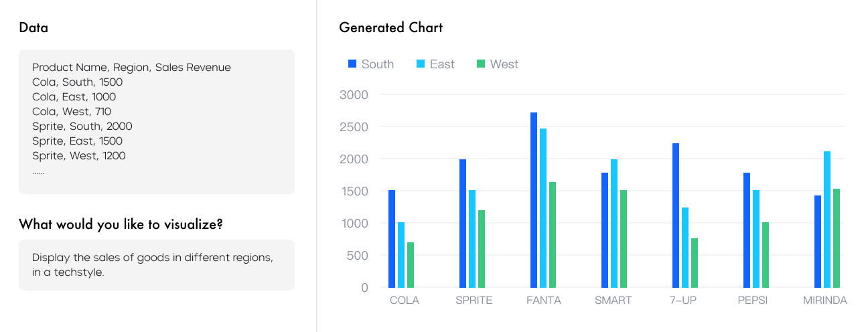Click the green West legend color square

coord(481,64)
